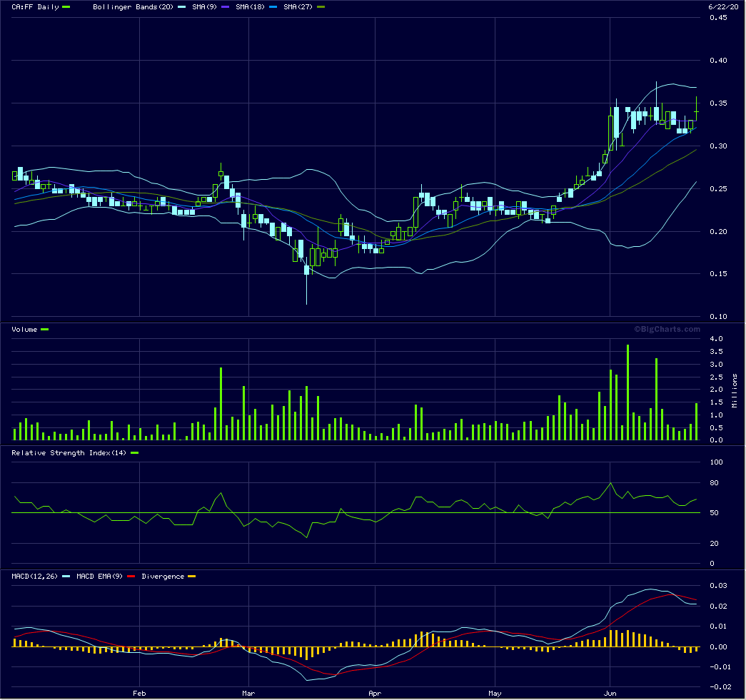Click the 100 RSI axis label
The height and width of the screenshot is (700, 746).
coord(717,462)
